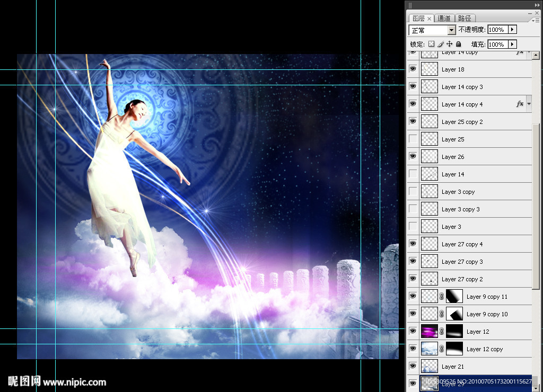The width and height of the screenshot is (543, 392).
Task: Minimize the layers panel with dash icon
Action: 530,13
